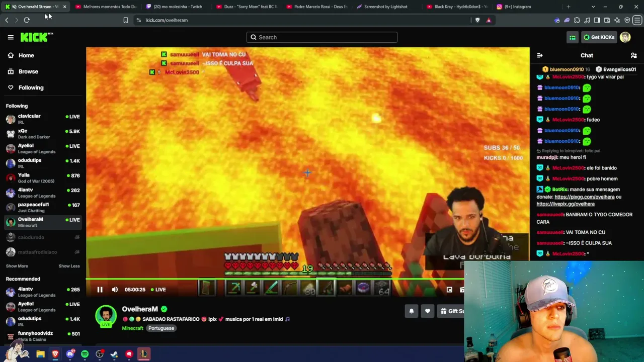The width and height of the screenshot is (644, 362).
Task: Open the livepix.gg/ovelhera link in chat
Action: pyautogui.click(x=566, y=204)
